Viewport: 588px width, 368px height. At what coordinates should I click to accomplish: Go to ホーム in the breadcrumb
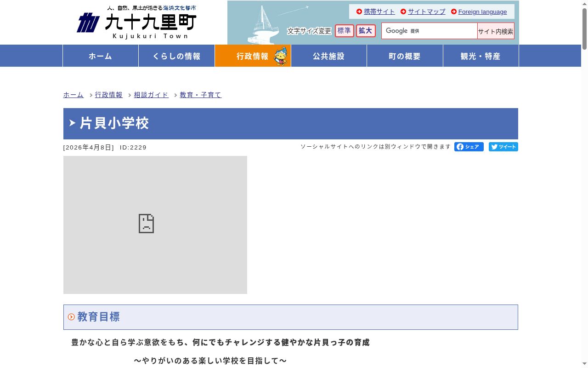click(73, 95)
